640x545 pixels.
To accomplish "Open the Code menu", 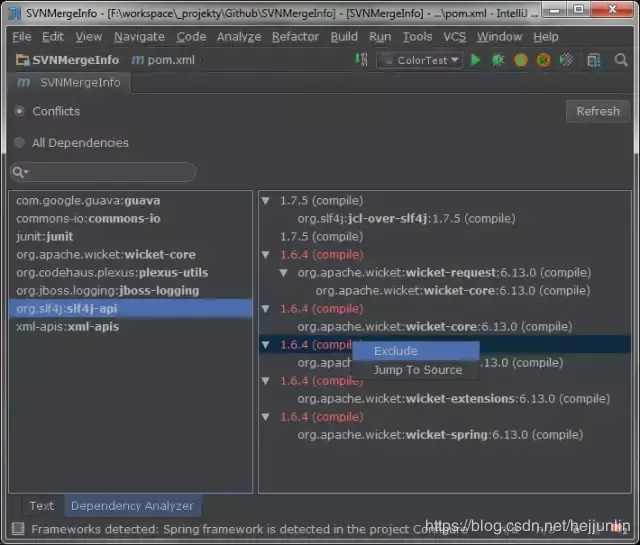I will [191, 37].
